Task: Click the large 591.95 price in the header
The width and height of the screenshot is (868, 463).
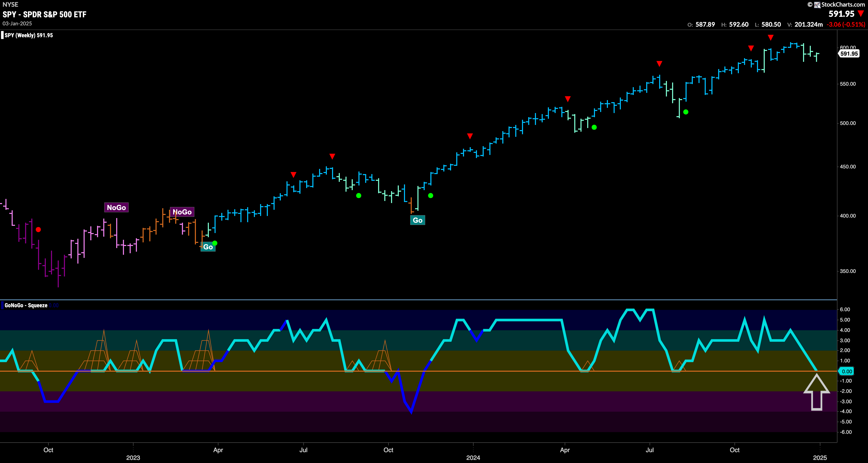Action: tap(841, 14)
